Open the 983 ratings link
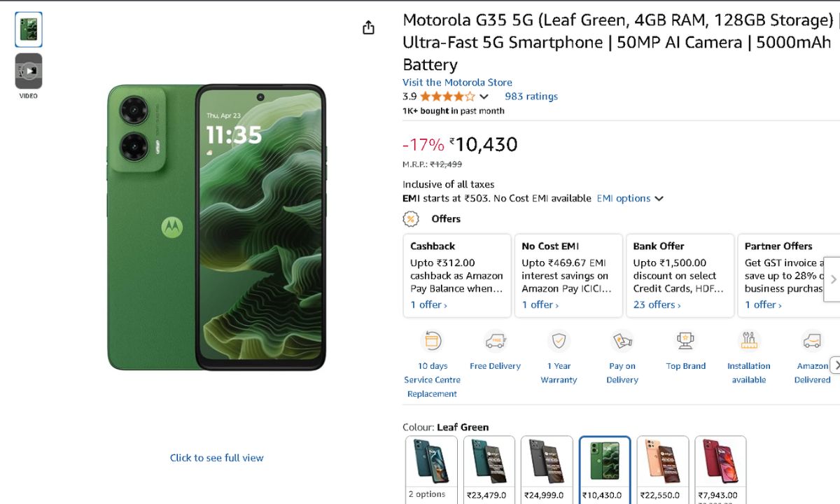This screenshot has height=504, width=840. [531, 97]
